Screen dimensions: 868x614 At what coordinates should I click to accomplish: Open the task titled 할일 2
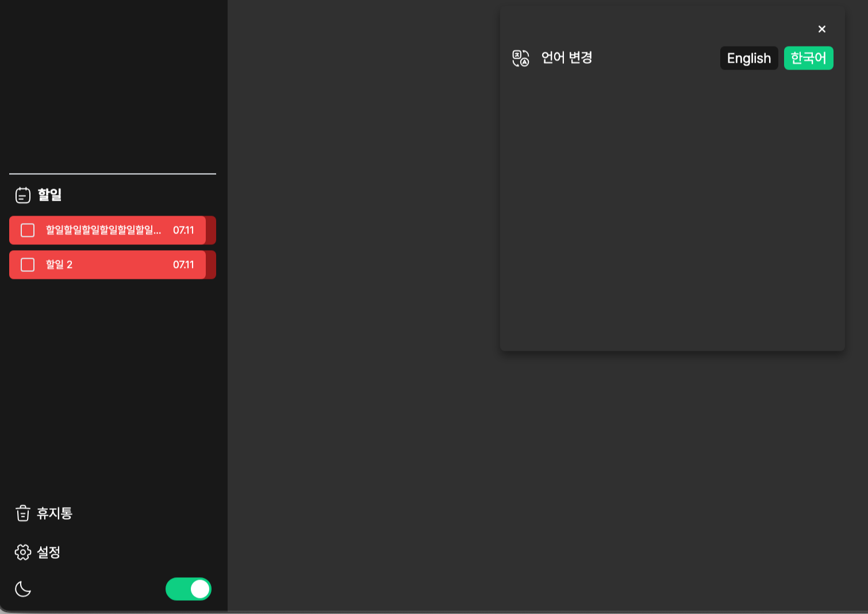(x=59, y=264)
